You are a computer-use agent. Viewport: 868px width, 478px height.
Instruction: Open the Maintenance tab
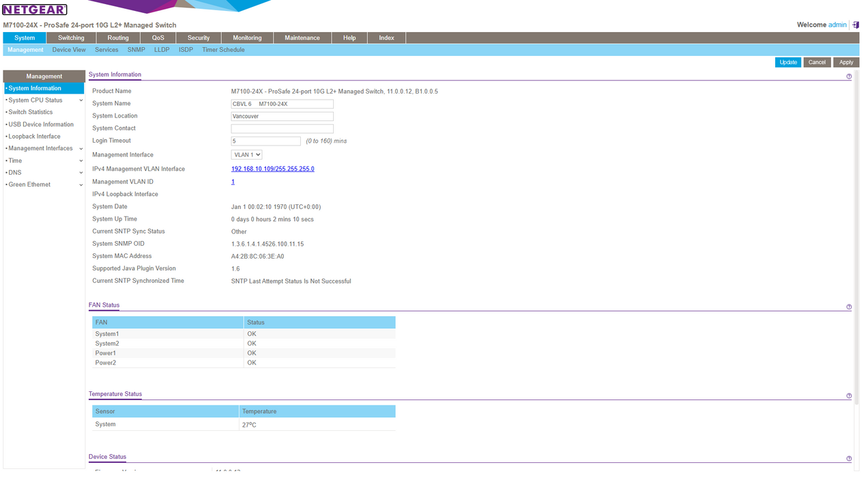click(x=302, y=38)
